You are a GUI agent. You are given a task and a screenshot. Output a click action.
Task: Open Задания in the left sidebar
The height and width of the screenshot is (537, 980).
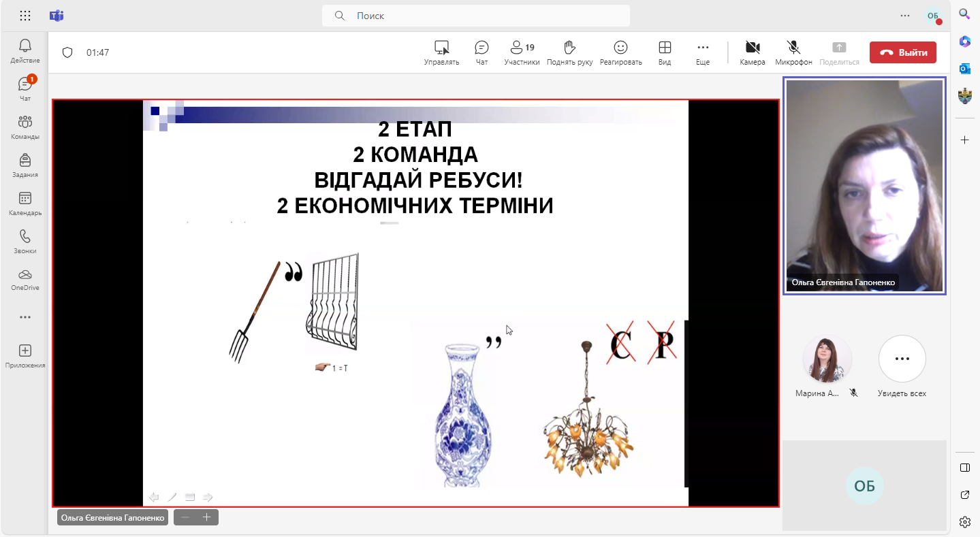(x=25, y=165)
